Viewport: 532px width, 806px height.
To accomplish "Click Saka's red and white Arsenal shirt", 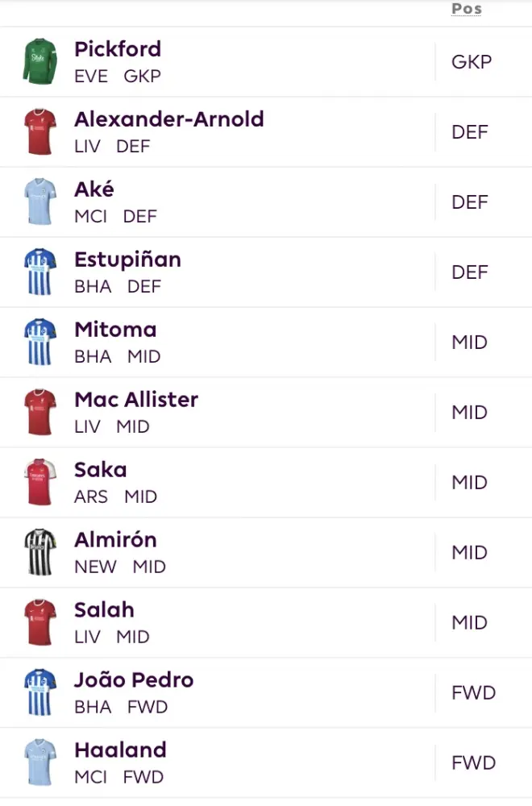I will pyautogui.click(x=39, y=483).
